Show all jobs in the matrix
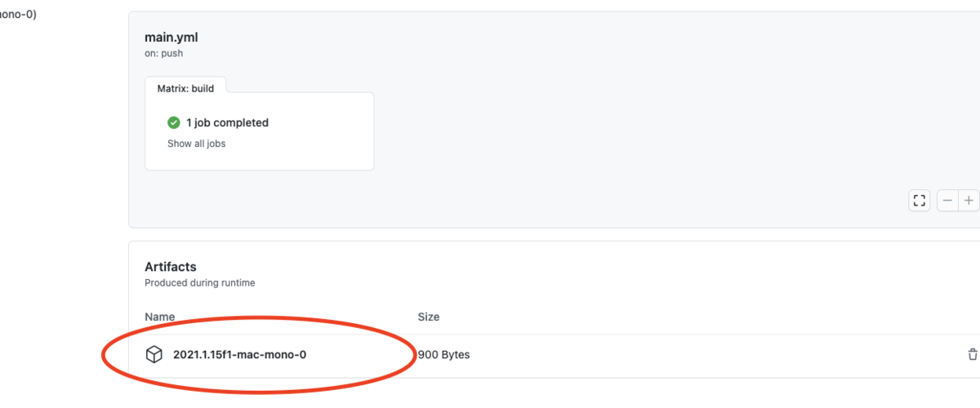 pos(196,144)
